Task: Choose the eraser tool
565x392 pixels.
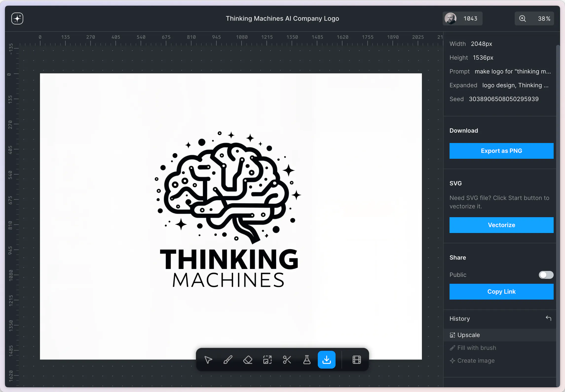Action: [x=248, y=360]
